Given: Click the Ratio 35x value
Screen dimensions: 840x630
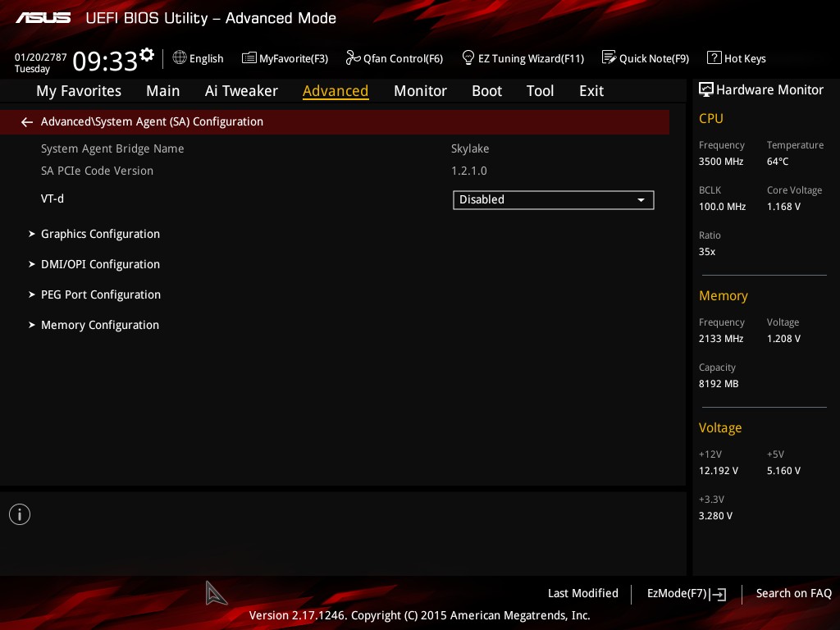Looking at the screenshot, I should coord(706,251).
